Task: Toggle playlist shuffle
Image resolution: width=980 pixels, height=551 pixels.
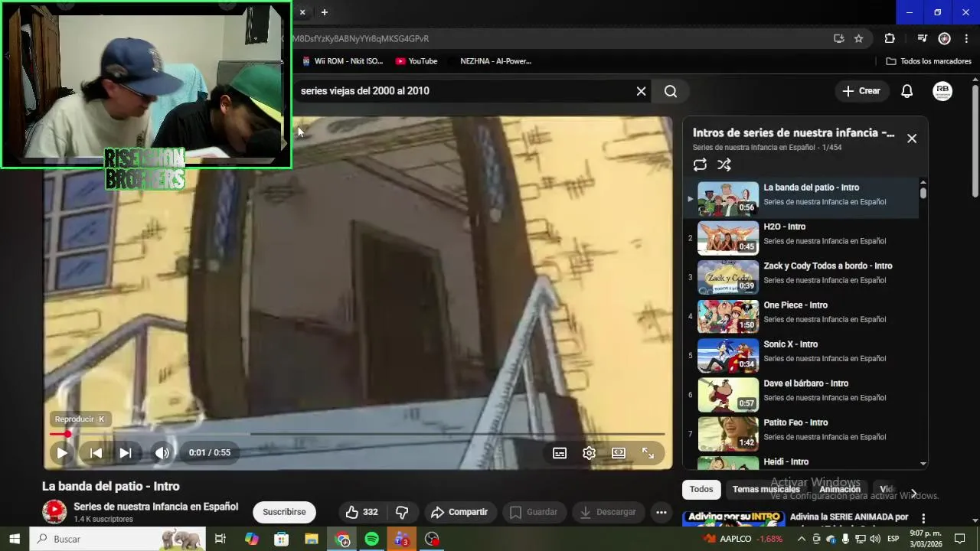Action: coord(724,165)
